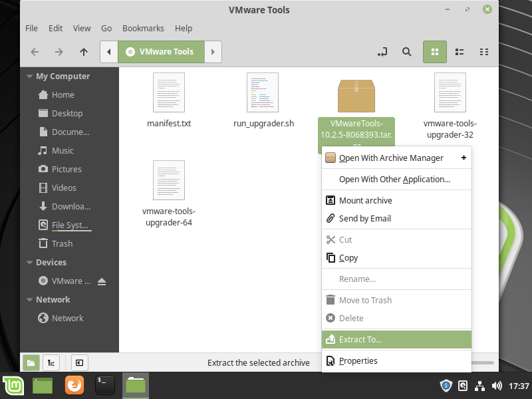The height and width of the screenshot is (399, 532).
Task: Open the File menu
Action: click(31, 29)
